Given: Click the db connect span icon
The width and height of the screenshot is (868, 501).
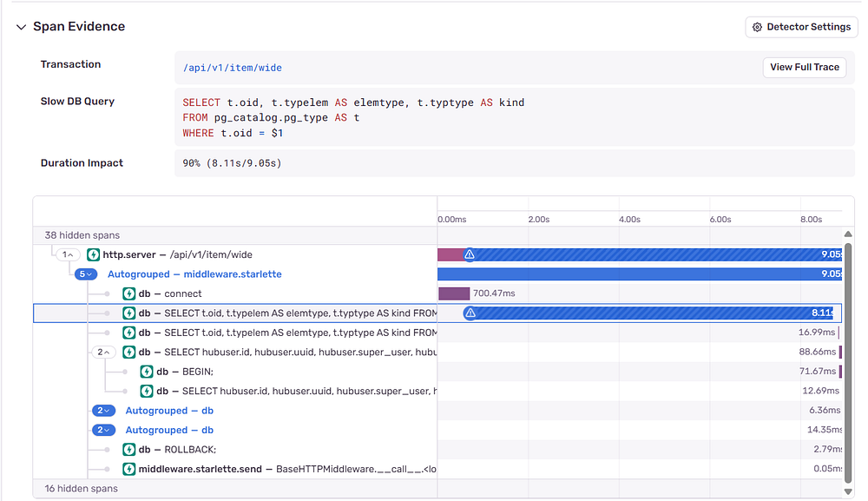Looking at the screenshot, I should click(x=129, y=293).
